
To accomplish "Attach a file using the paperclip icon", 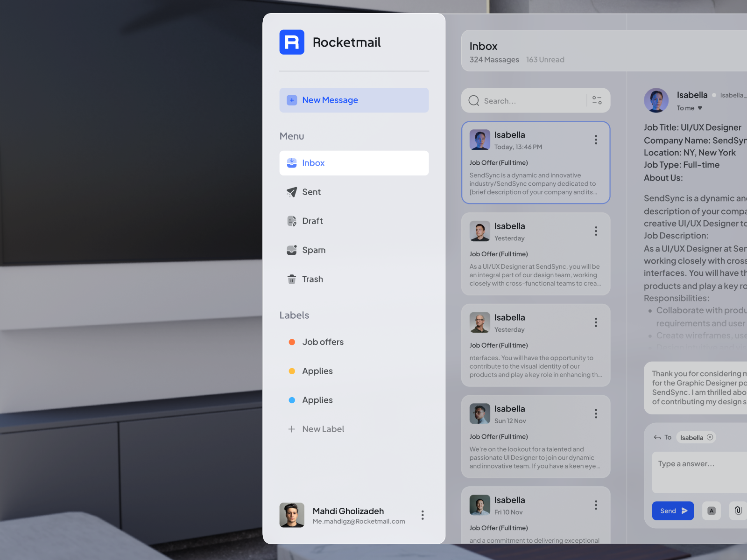I will click(x=738, y=511).
